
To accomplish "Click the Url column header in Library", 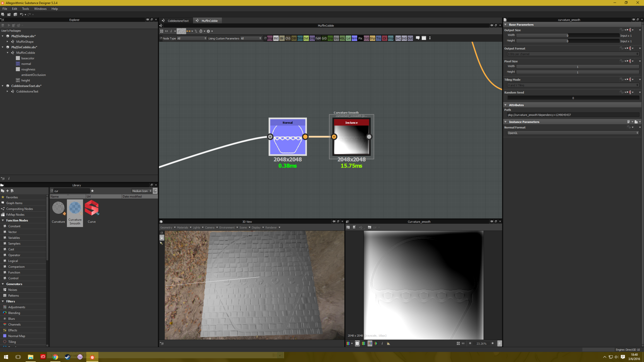I will click(104, 196).
